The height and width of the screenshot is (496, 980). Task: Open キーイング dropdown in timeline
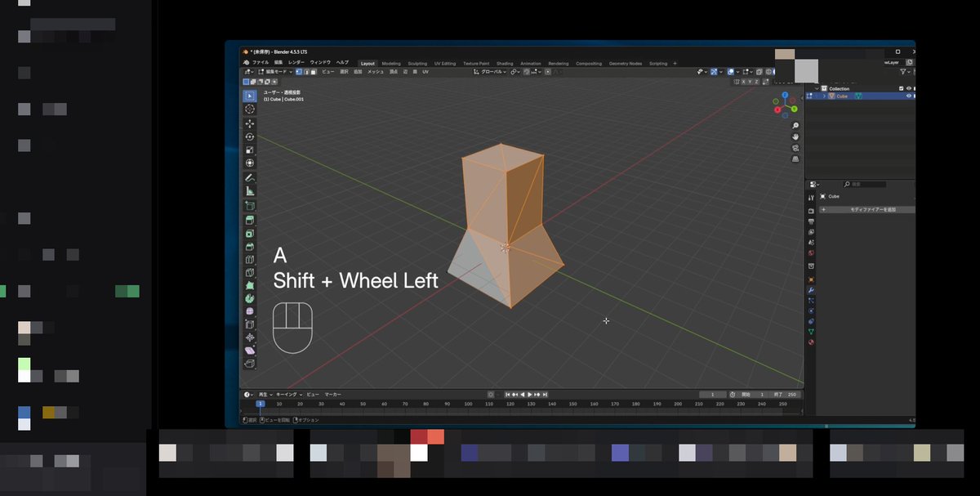click(x=288, y=394)
